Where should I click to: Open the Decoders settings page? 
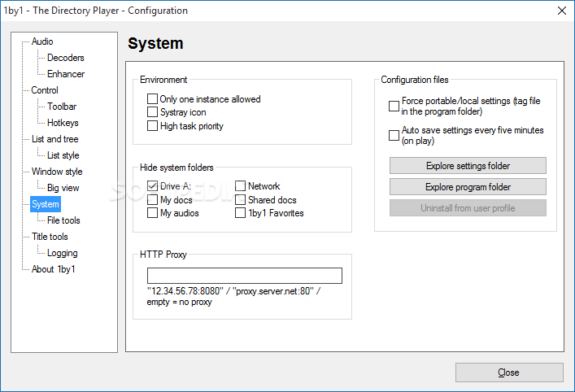click(66, 58)
